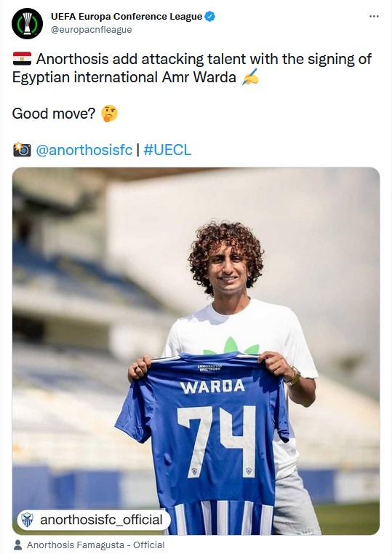Click the tweet text about Amr Warda

click(192, 68)
